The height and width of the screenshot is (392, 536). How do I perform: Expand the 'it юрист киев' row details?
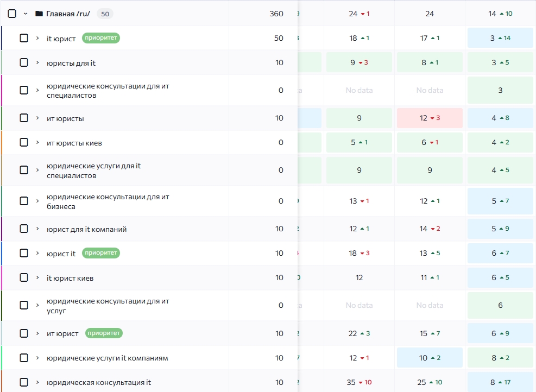pyautogui.click(x=37, y=278)
